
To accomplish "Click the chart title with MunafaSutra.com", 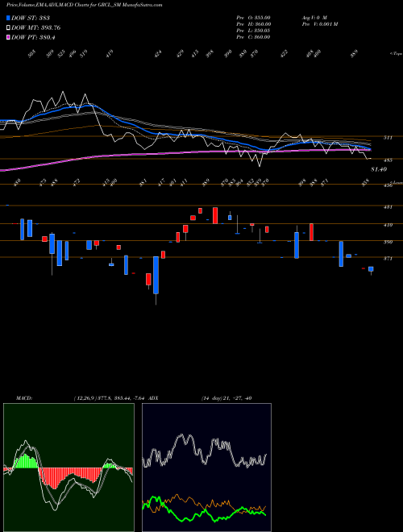I will pos(84,5).
